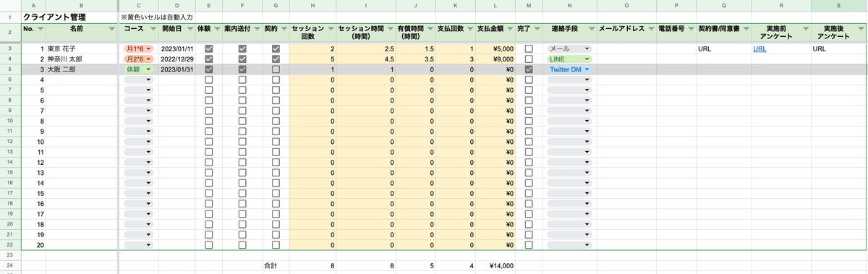
Task: Uncheck 案内送付 checkbox for 東京 花子
Action: point(242,48)
